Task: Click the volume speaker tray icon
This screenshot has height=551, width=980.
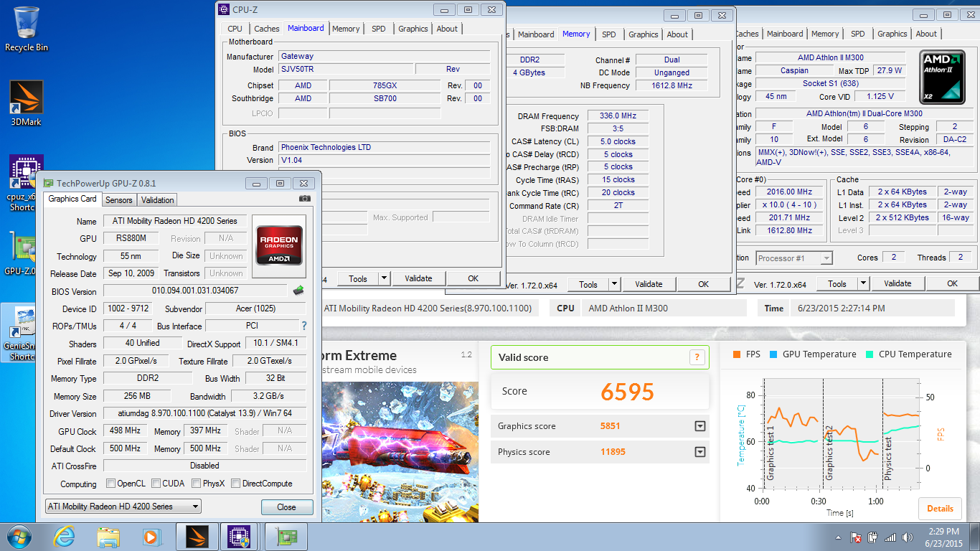Action: (x=908, y=537)
